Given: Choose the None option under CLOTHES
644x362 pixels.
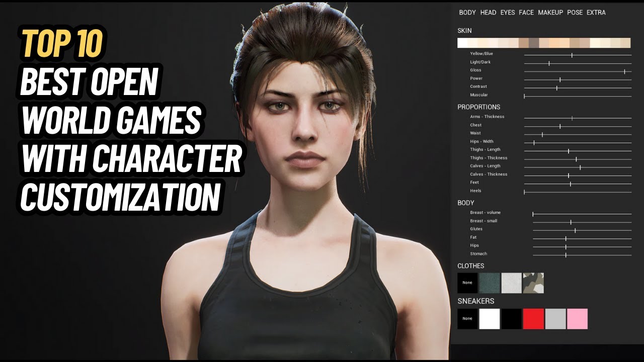Looking at the screenshot, I should click(467, 283).
